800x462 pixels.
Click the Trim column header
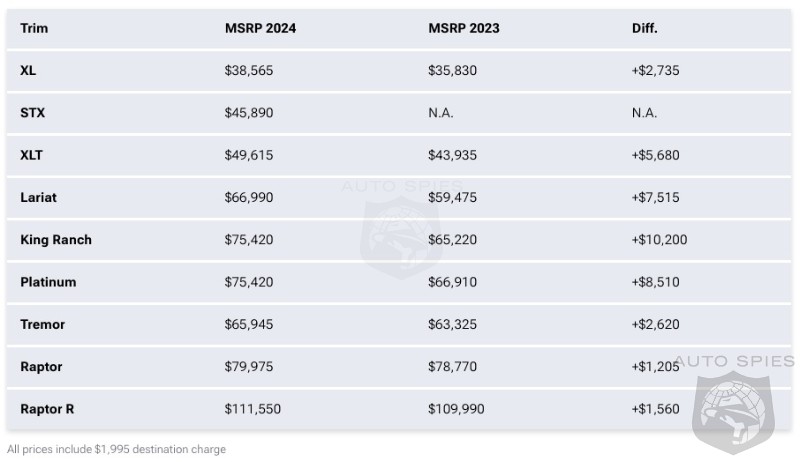[x=34, y=28]
